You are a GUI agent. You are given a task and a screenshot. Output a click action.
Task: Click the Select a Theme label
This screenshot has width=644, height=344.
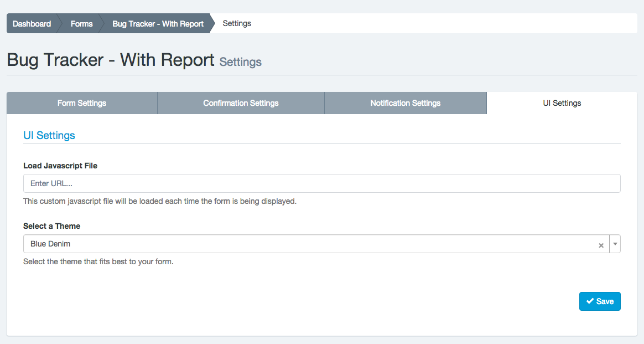51,226
